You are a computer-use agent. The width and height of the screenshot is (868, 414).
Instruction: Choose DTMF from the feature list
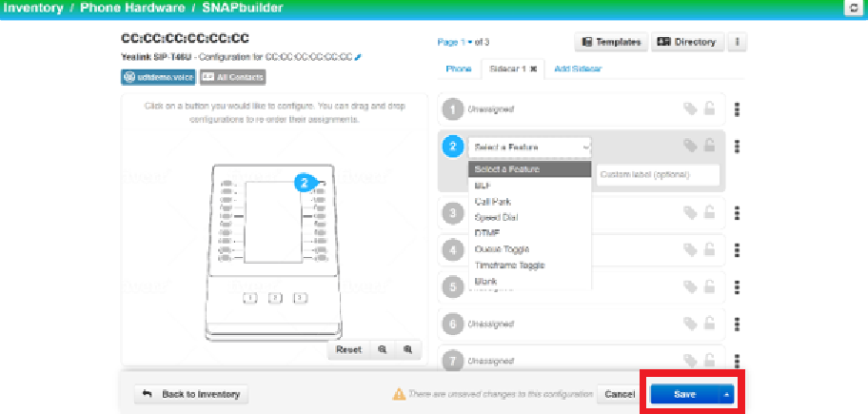coord(530,233)
